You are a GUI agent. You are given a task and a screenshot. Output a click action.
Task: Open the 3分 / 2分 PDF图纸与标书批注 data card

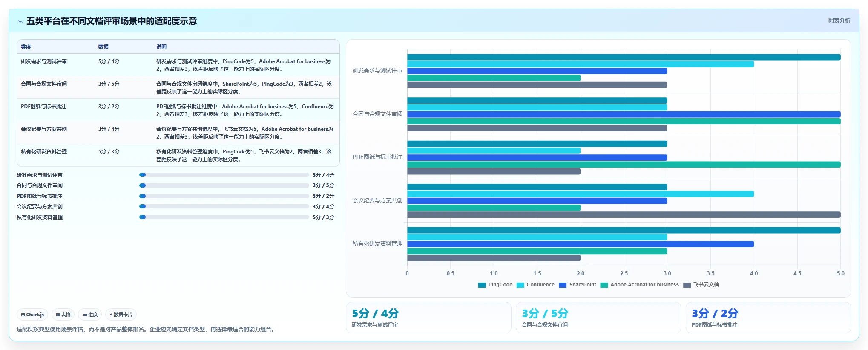(x=768, y=318)
